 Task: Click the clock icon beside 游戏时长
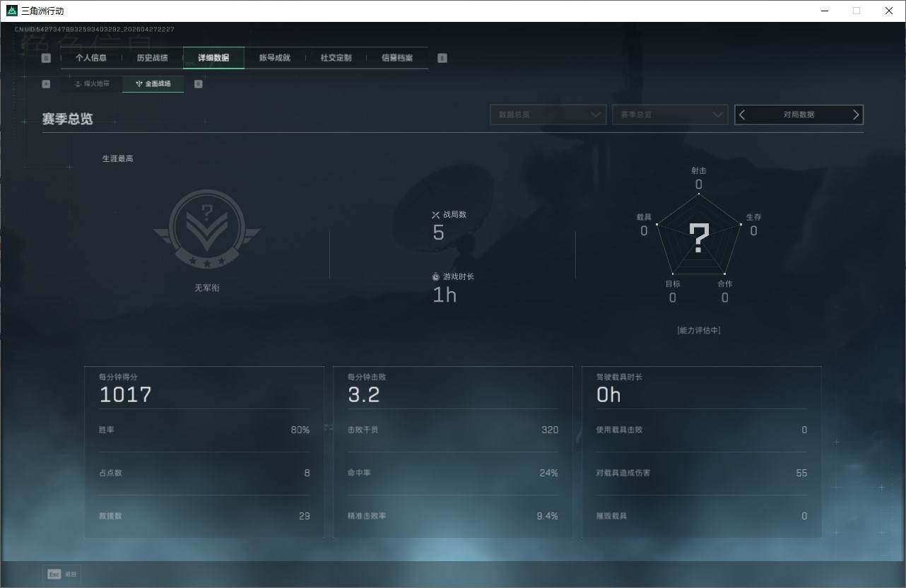pos(435,277)
